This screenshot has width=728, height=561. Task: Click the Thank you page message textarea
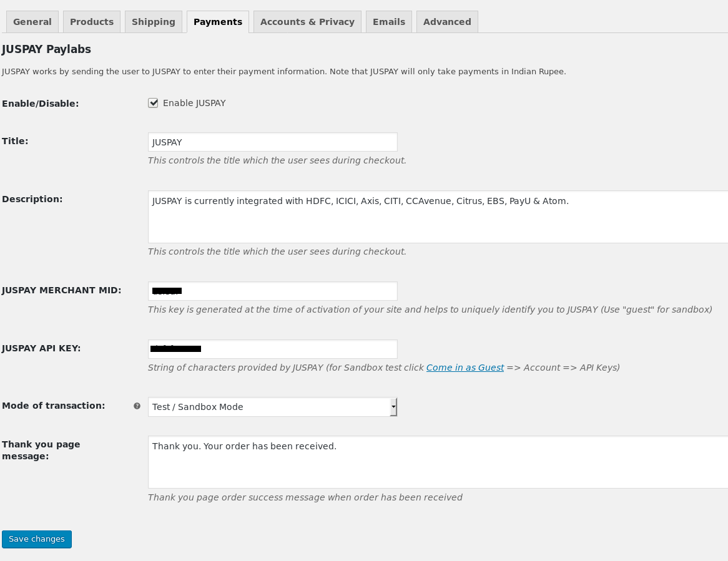point(438,462)
